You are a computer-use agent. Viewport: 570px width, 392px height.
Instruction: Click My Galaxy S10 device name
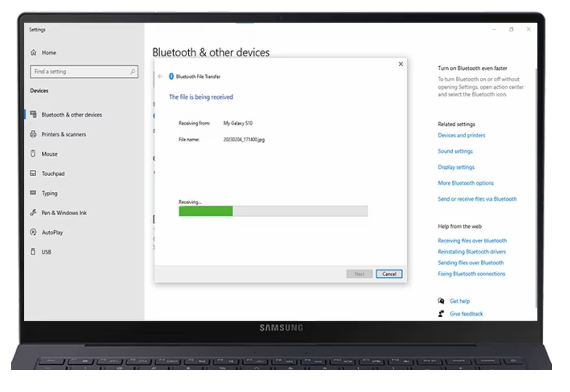(x=238, y=123)
